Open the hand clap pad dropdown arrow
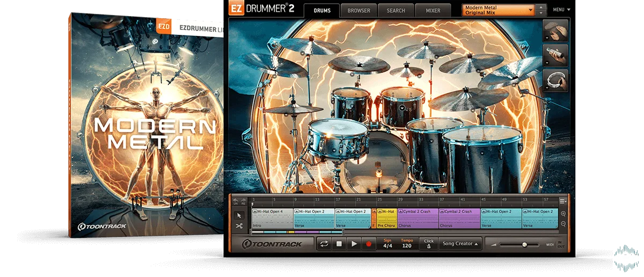 point(547,38)
